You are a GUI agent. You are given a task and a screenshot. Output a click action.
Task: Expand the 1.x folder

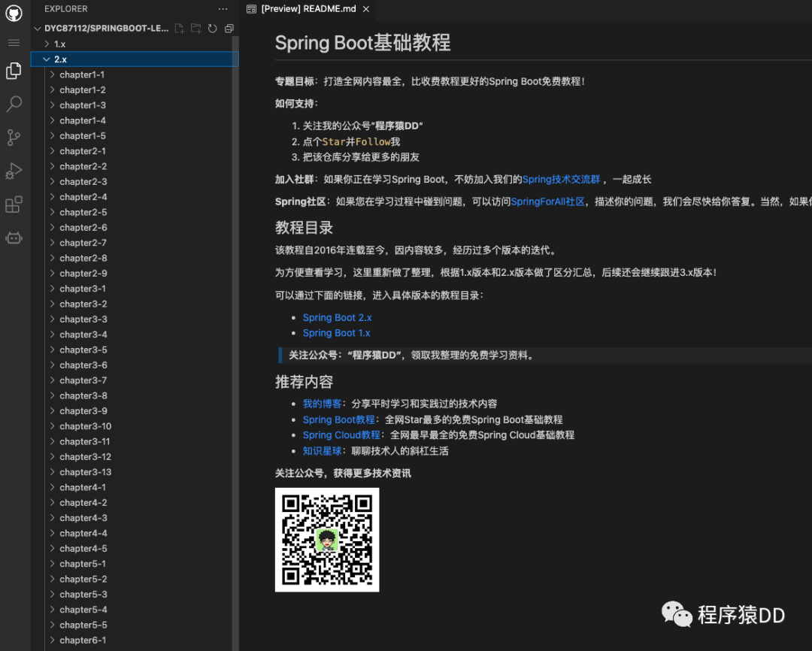click(x=47, y=44)
